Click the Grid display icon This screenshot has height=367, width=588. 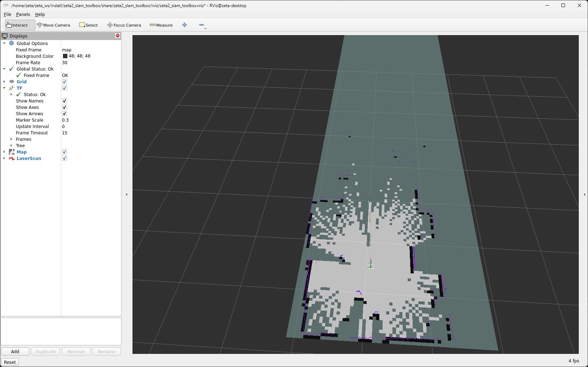coord(12,82)
